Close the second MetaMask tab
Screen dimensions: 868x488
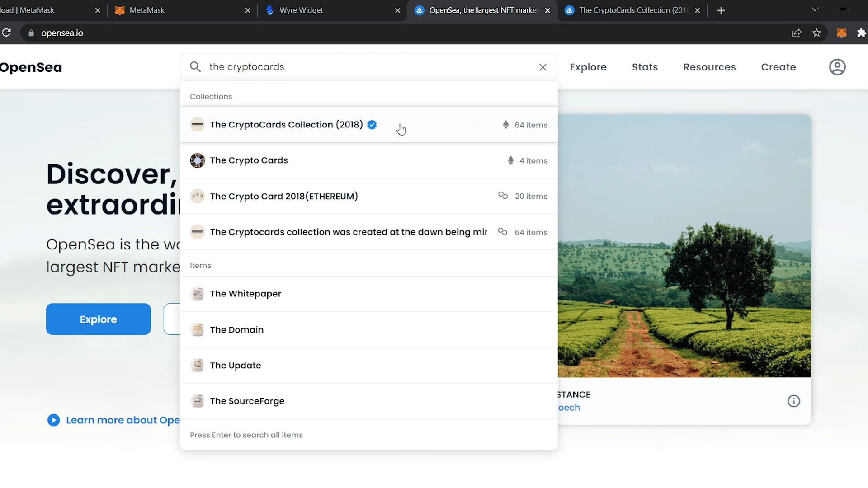tap(247, 10)
